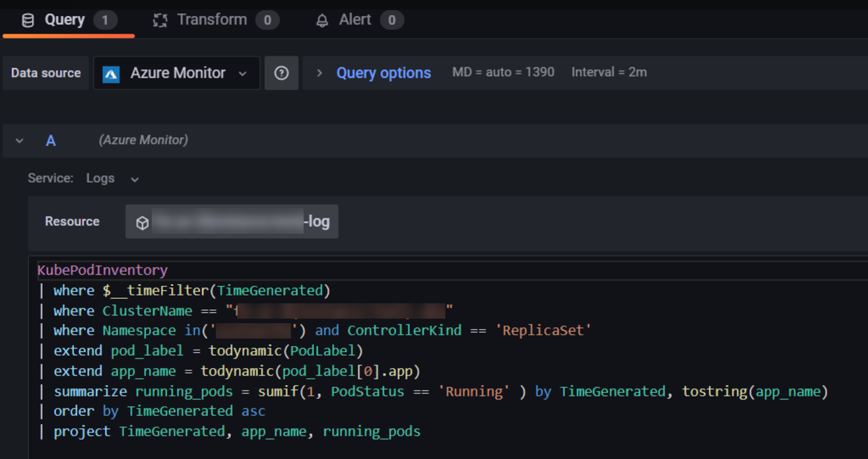Expand the Query options chevron
The height and width of the screenshot is (459, 868).
(x=320, y=73)
